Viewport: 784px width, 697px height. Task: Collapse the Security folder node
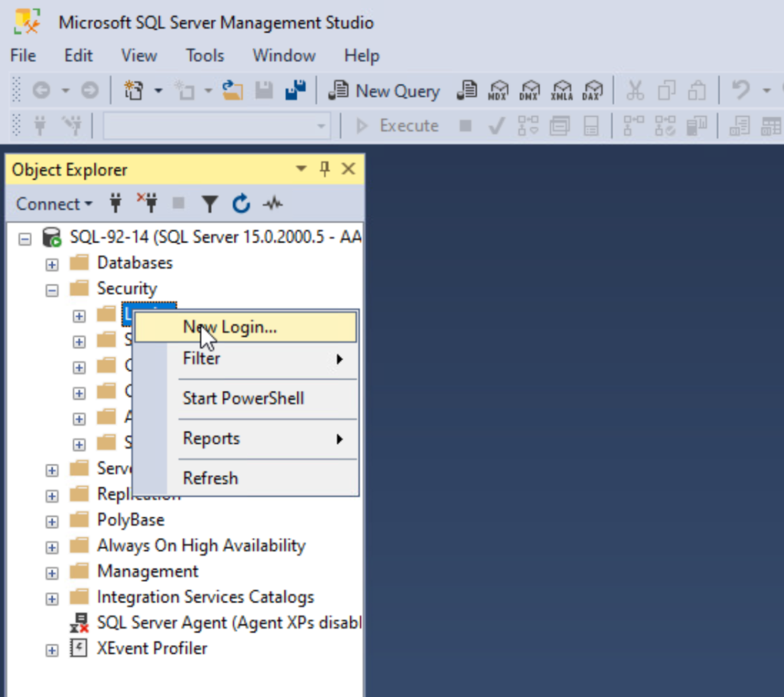pos(52,290)
